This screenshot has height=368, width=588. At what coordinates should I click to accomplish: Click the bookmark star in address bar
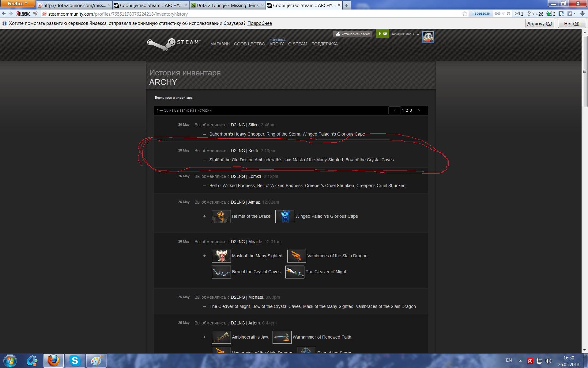click(x=465, y=13)
